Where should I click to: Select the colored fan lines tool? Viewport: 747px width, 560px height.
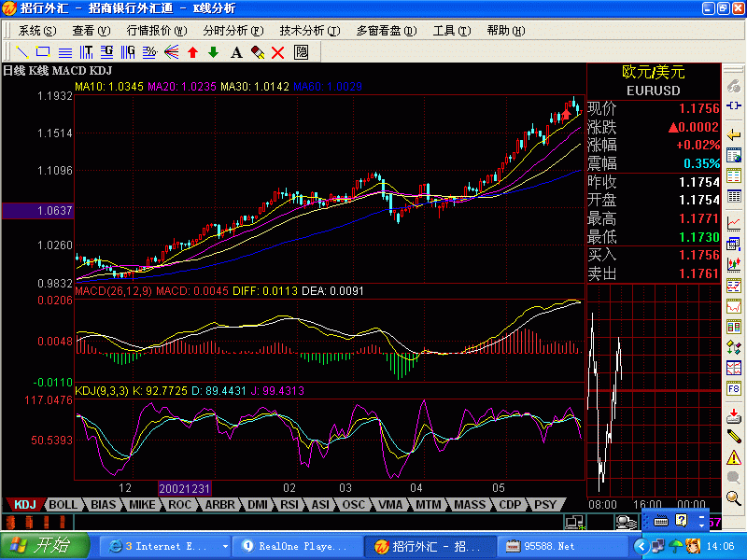[x=171, y=52]
